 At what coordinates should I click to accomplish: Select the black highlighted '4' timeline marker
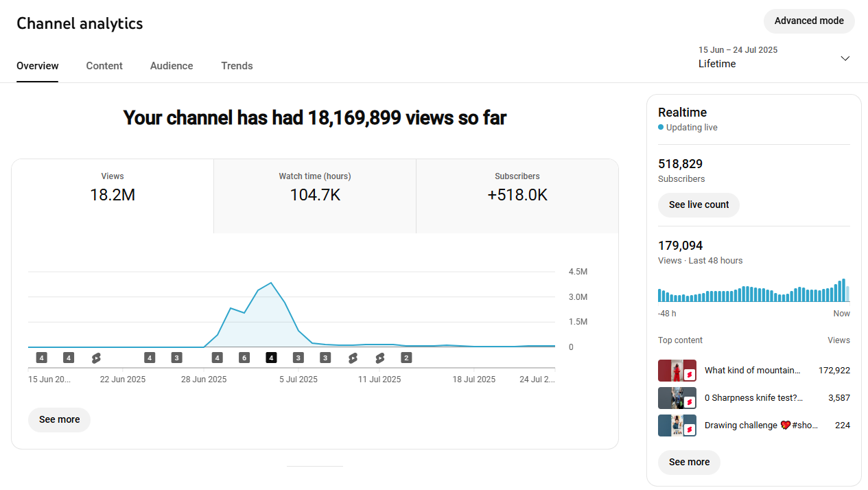(x=271, y=358)
